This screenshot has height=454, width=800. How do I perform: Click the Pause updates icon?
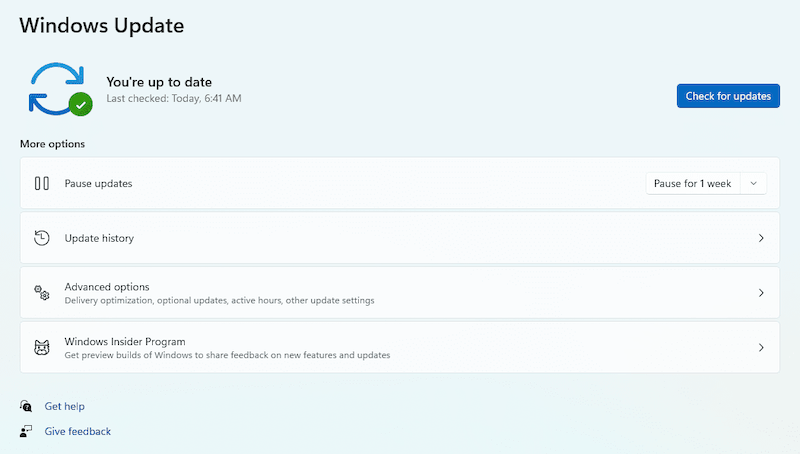coord(42,183)
